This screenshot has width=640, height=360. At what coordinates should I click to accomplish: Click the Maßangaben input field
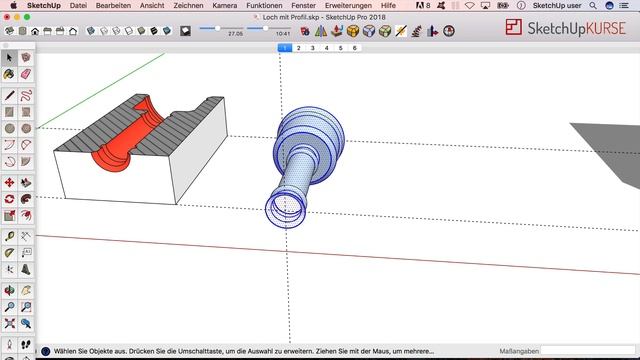(x=588, y=351)
